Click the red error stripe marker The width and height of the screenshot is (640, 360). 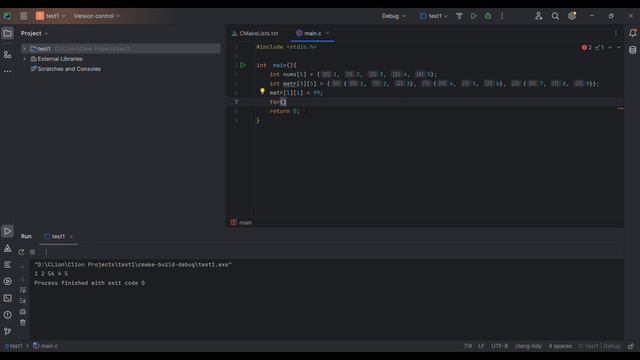tap(620, 109)
